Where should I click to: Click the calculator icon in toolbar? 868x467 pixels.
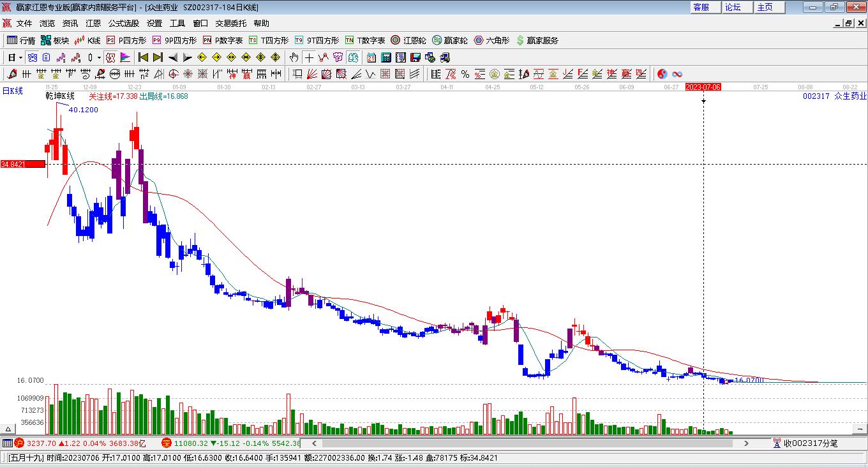coord(385,57)
